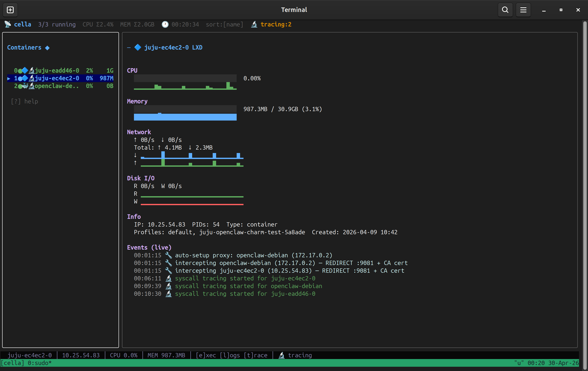Click the tracing:2 indicator in header
Image resolution: width=588 pixels, height=371 pixels.
276,24
